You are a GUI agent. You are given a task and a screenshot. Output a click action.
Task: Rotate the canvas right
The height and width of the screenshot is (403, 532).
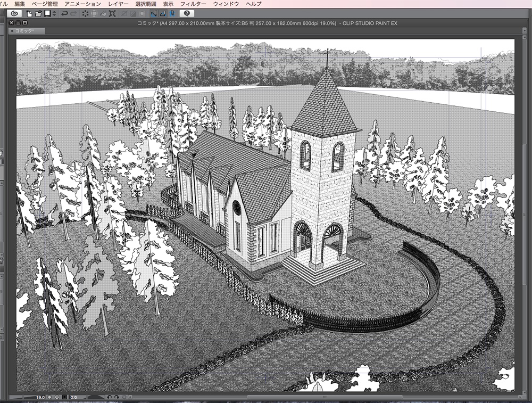coord(117,397)
